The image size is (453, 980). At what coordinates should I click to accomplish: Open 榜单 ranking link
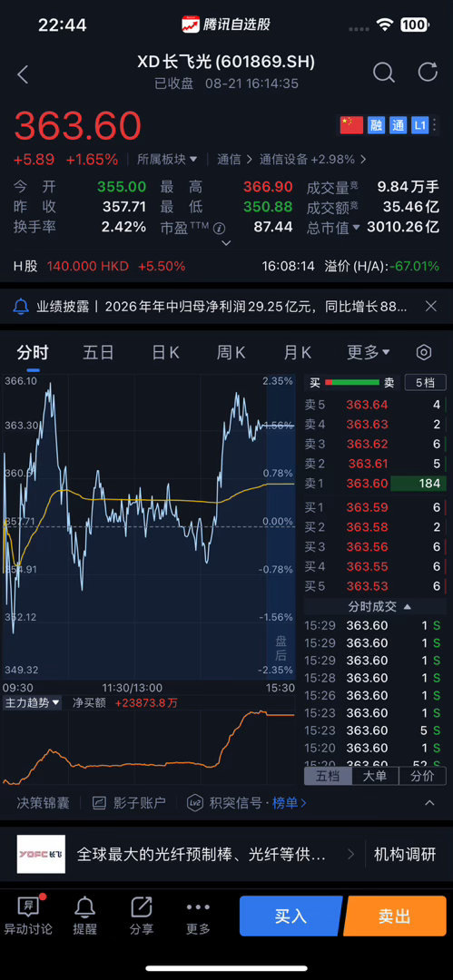coord(289,803)
